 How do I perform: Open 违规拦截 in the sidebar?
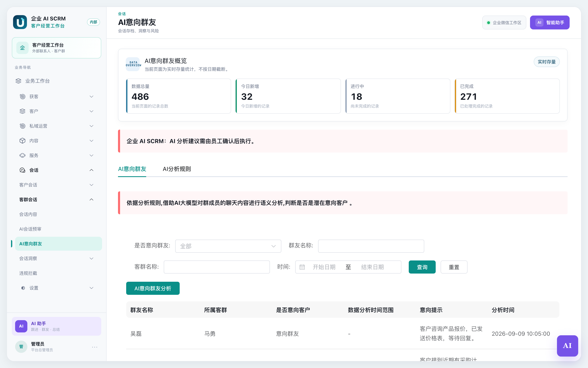pos(58,273)
